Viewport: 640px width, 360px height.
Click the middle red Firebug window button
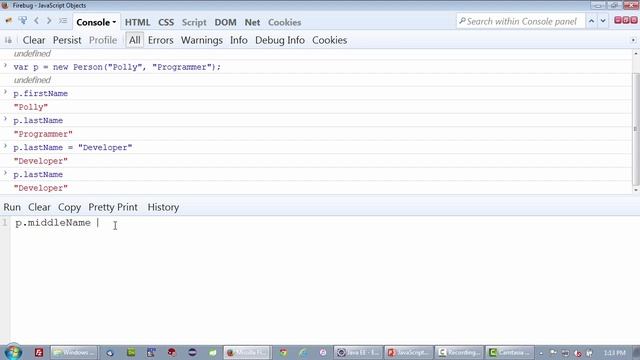(626, 20)
